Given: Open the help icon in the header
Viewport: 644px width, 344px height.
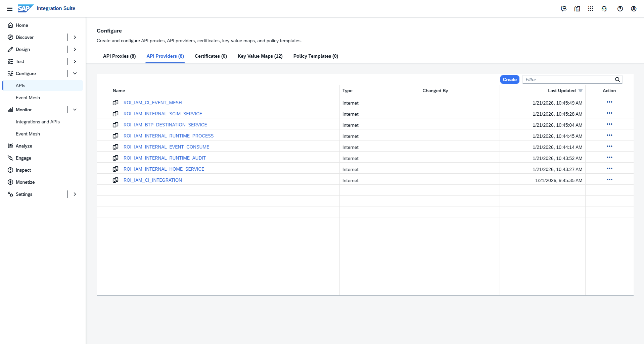Looking at the screenshot, I should [x=620, y=8].
